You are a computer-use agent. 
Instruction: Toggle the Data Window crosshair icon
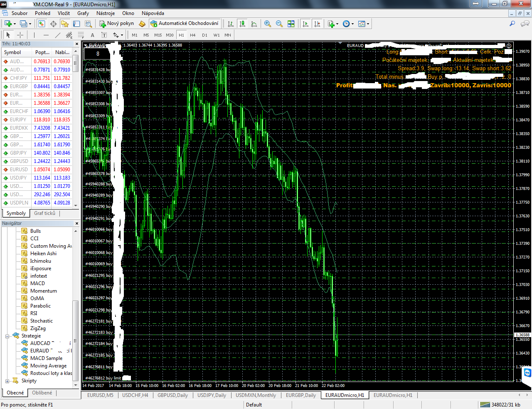point(53,24)
